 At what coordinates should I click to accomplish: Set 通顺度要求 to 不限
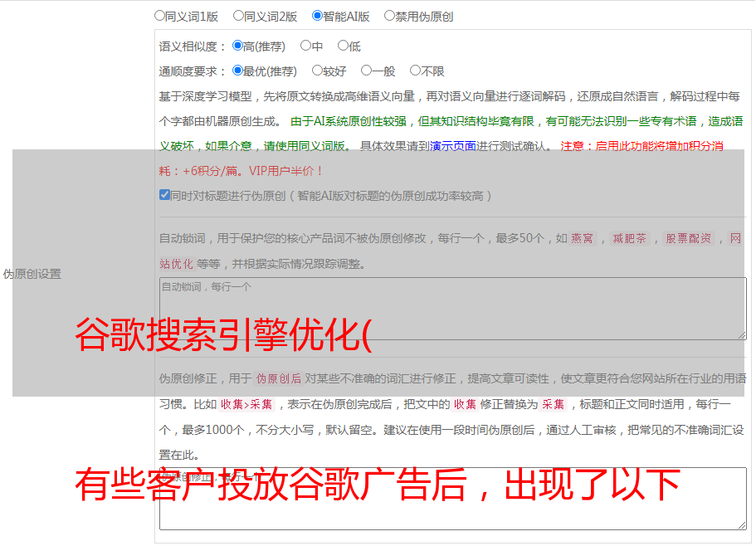415,71
